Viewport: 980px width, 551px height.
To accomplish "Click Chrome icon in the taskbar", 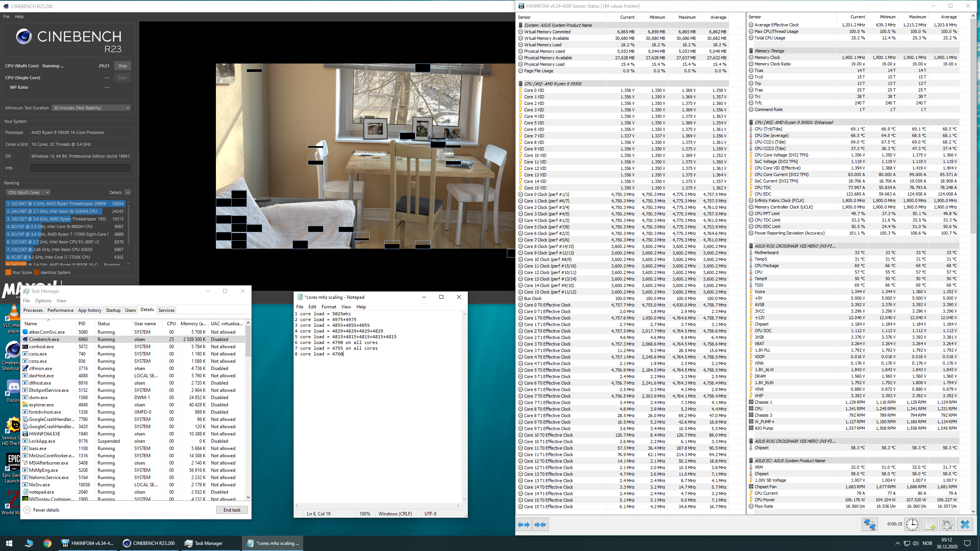I will (x=47, y=543).
